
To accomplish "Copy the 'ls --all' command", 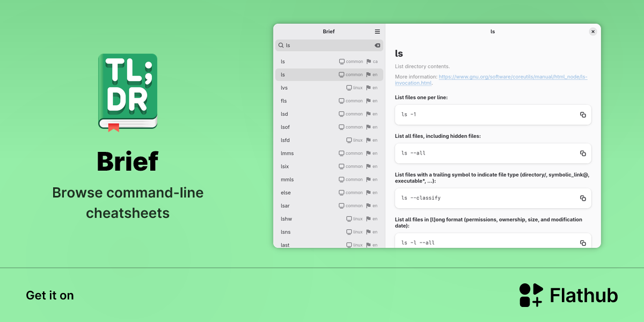I will point(583,153).
